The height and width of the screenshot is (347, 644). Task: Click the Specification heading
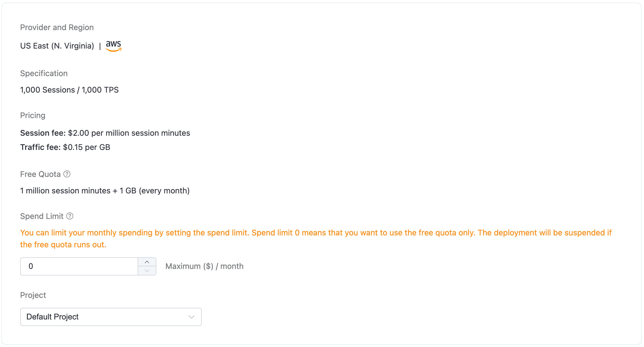click(x=44, y=74)
